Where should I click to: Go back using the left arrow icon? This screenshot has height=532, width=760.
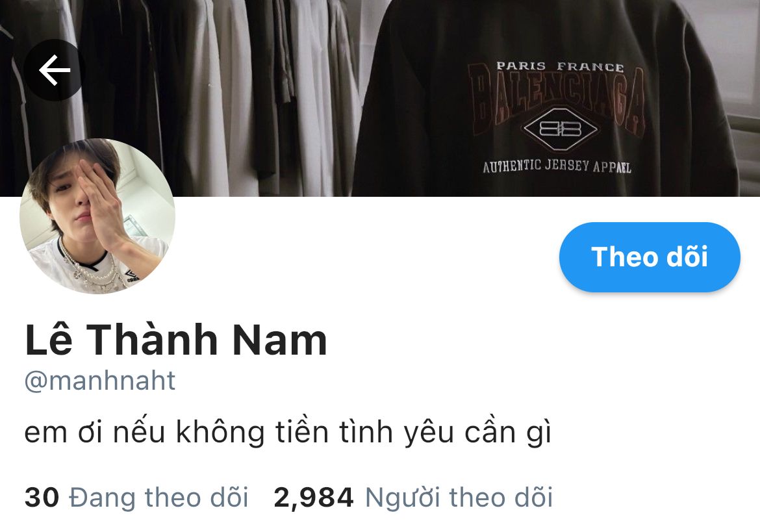[x=55, y=70]
